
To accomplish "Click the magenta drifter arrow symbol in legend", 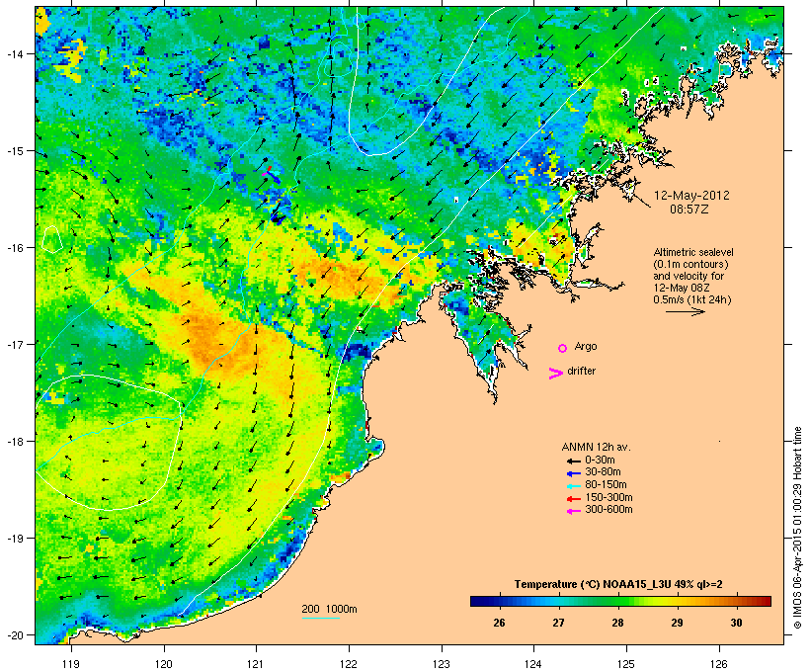I will [x=555, y=374].
